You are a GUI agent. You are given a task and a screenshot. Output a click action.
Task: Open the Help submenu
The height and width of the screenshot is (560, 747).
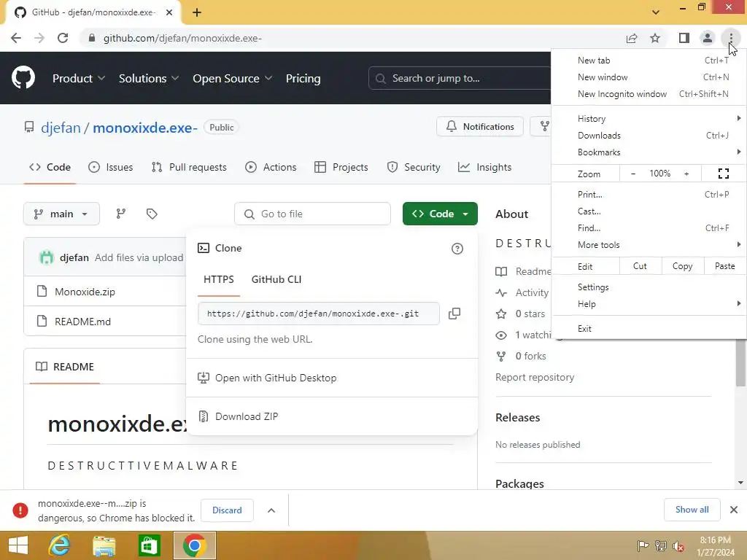click(x=649, y=304)
